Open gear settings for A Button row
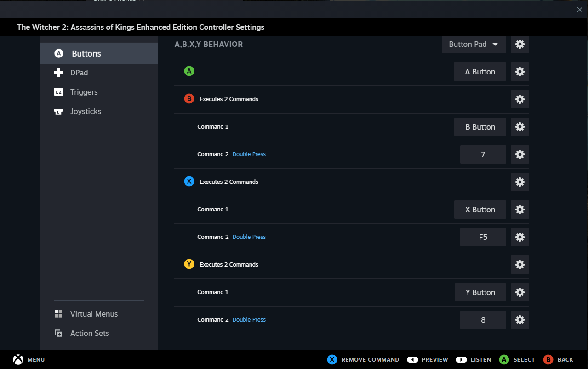This screenshot has height=369, width=588. (x=520, y=72)
